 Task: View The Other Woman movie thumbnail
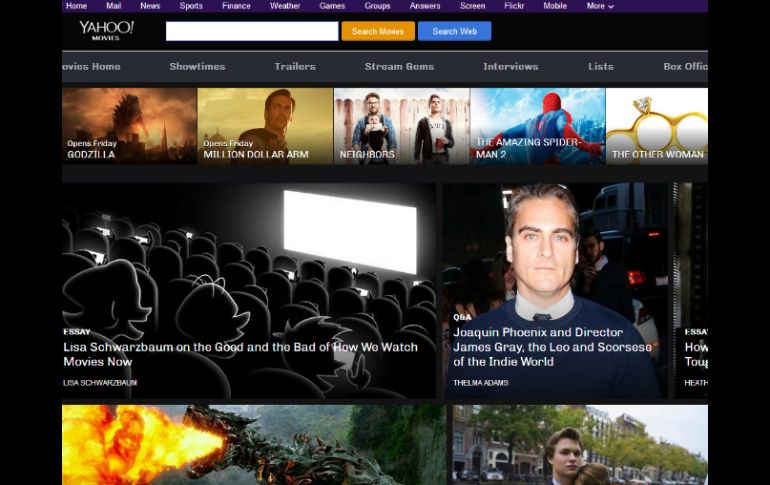(657, 125)
